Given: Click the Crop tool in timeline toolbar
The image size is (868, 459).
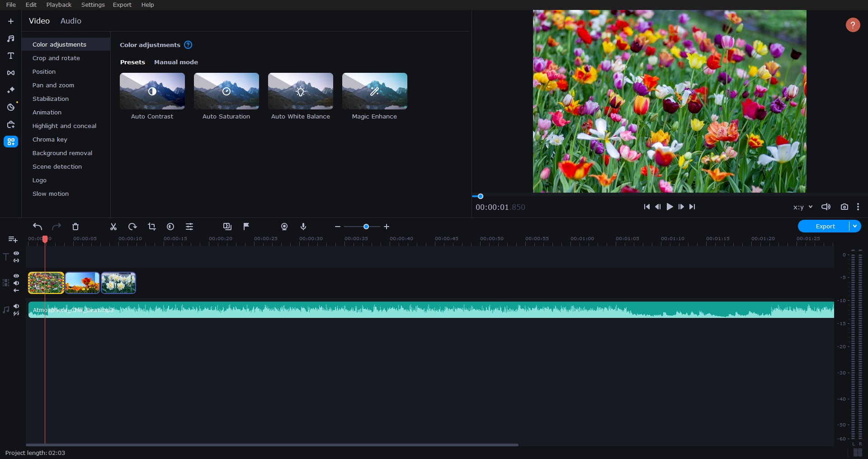Looking at the screenshot, I should (152, 227).
